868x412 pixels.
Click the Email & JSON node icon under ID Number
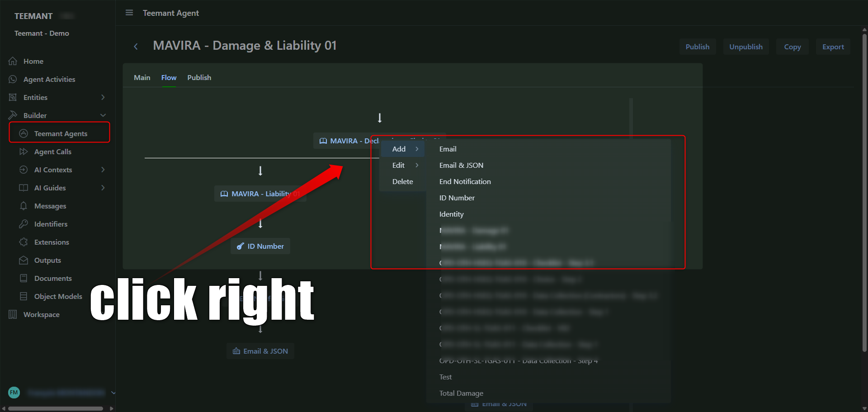pyautogui.click(x=236, y=351)
